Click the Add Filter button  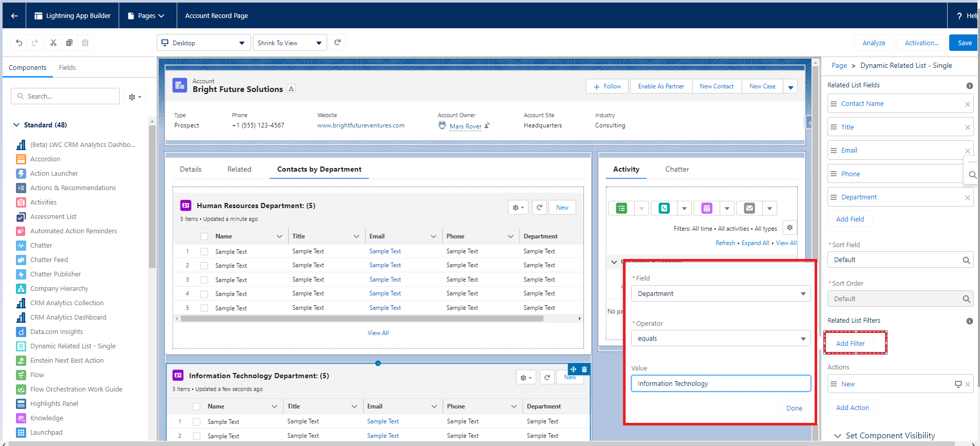[851, 343]
